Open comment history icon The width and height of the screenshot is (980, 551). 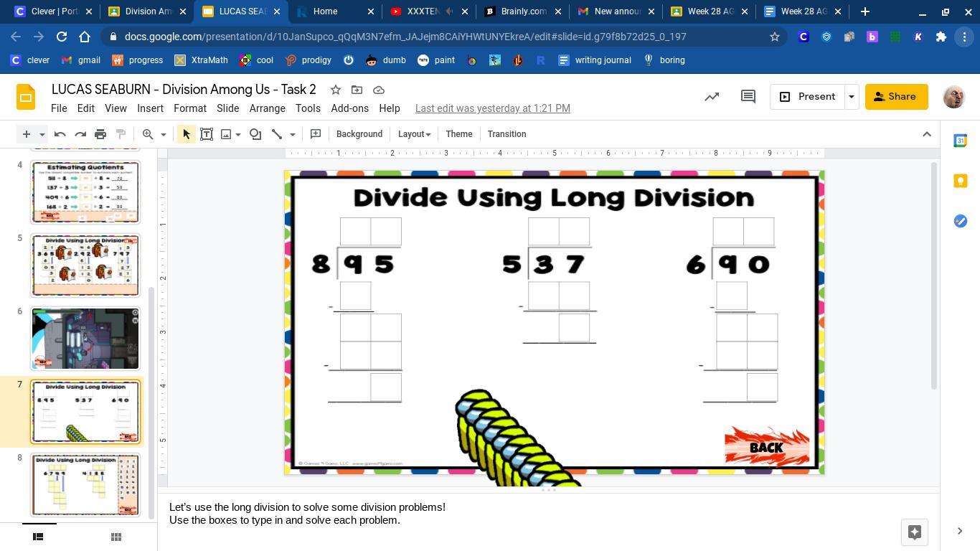click(x=748, y=97)
